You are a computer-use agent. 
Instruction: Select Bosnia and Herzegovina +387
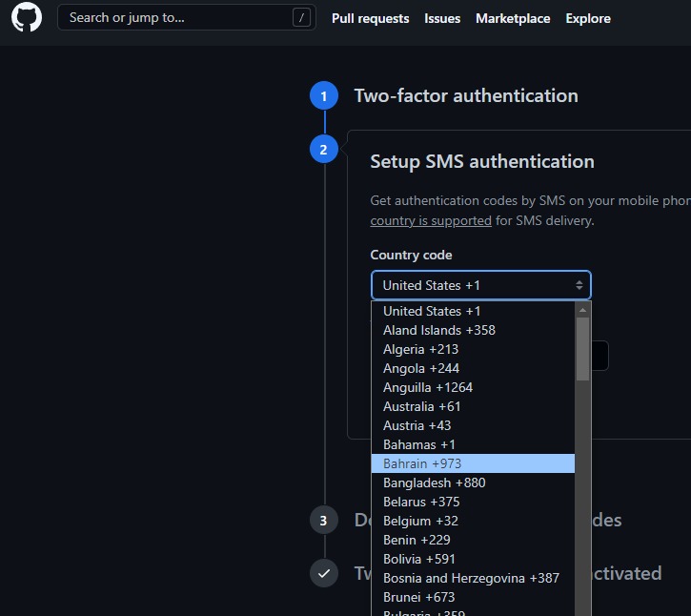pos(473,578)
